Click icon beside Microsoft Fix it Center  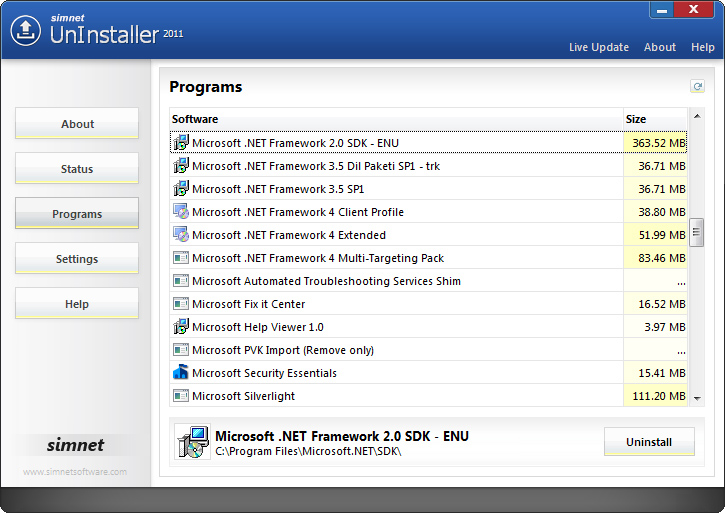pyautogui.click(x=181, y=304)
